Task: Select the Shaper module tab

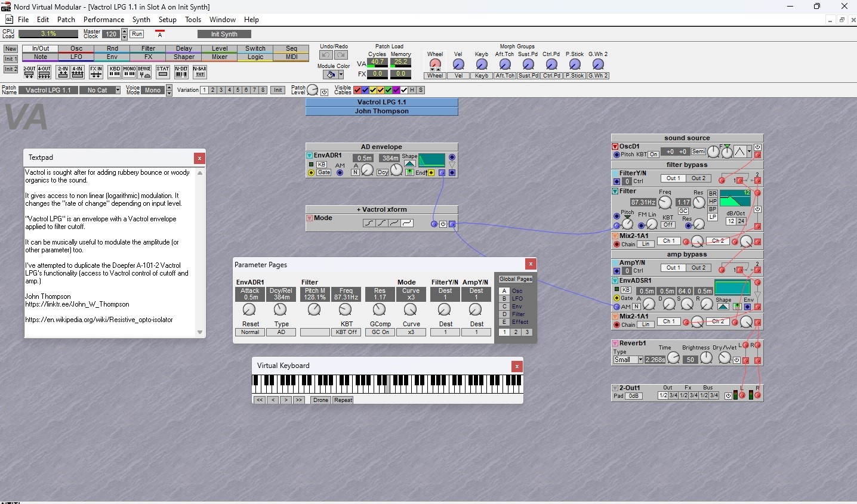Action: (x=184, y=57)
